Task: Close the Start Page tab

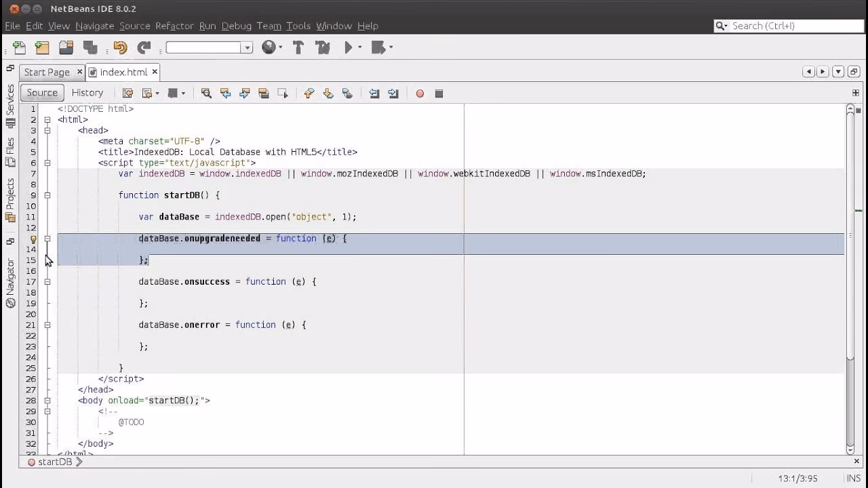Action: coord(79,71)
